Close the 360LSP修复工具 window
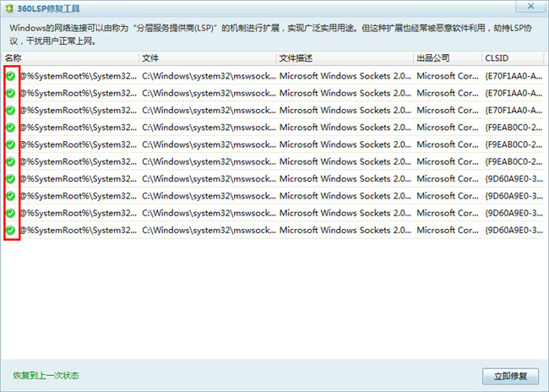549x392 pixels. pyautogui.click(x=530, y=6)
